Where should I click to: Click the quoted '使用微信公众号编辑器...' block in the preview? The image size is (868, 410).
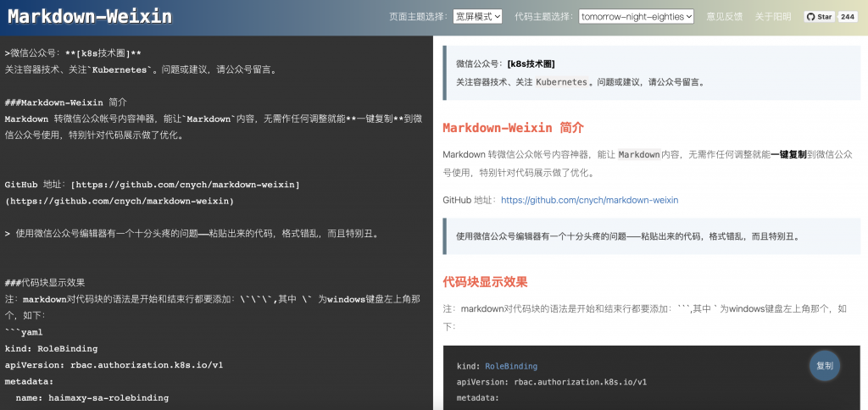(652, 236)
